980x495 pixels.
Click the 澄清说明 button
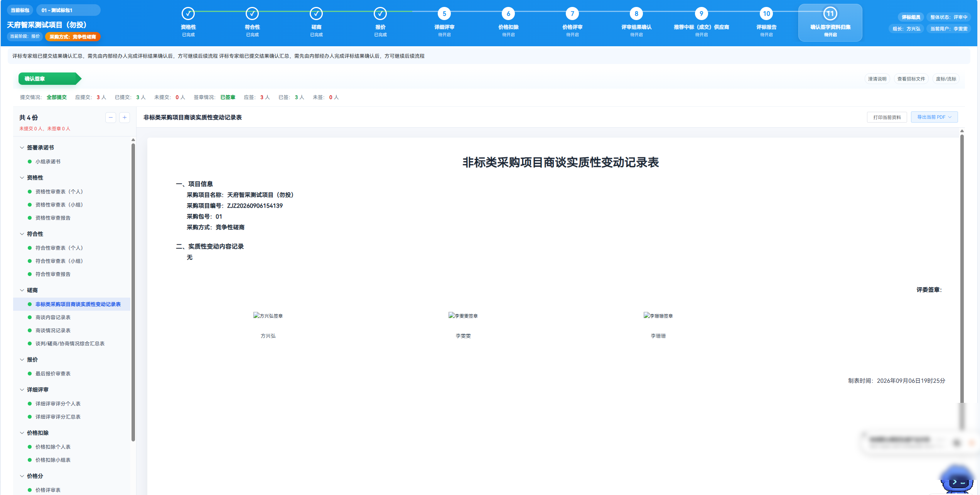point(877,79)
